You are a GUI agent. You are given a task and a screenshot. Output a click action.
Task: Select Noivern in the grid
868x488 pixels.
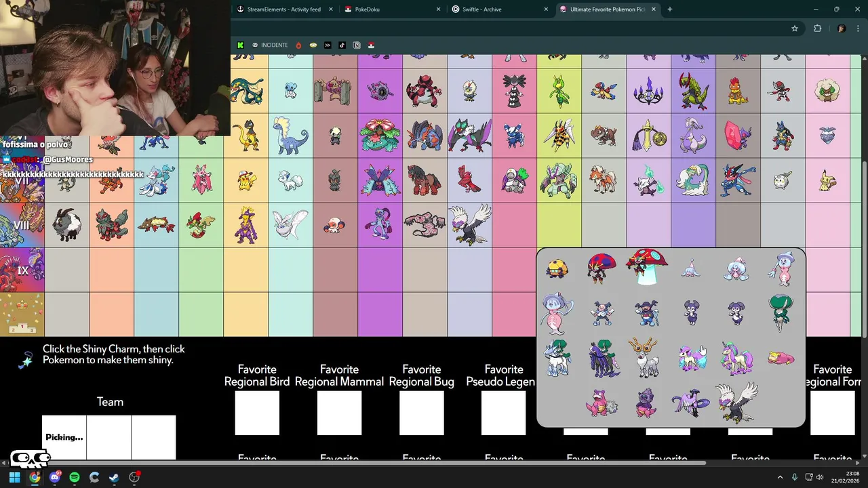(469, 136)
